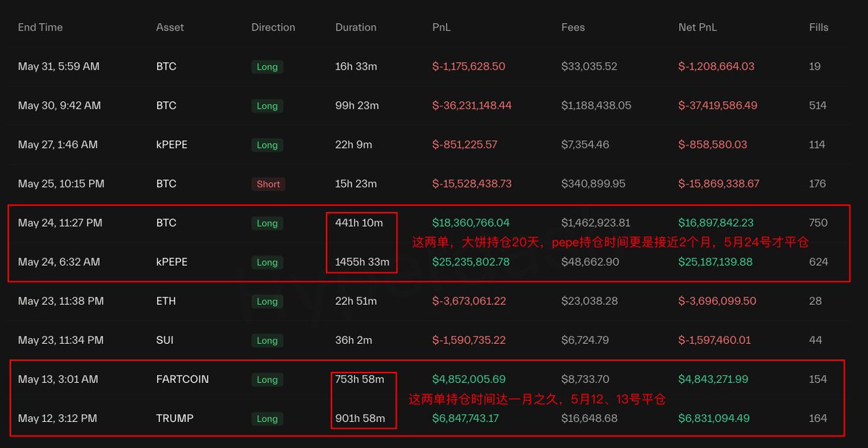Click the Net PnL value $-37,419,586.49
This screenshot has height=448, width=868.
pos(718,105)
